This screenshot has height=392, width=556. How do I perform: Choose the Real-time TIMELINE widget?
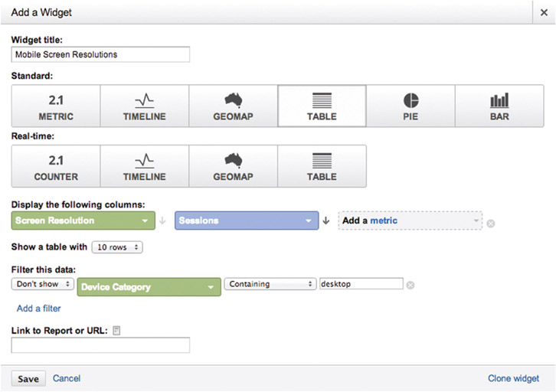tap(145, 166)
